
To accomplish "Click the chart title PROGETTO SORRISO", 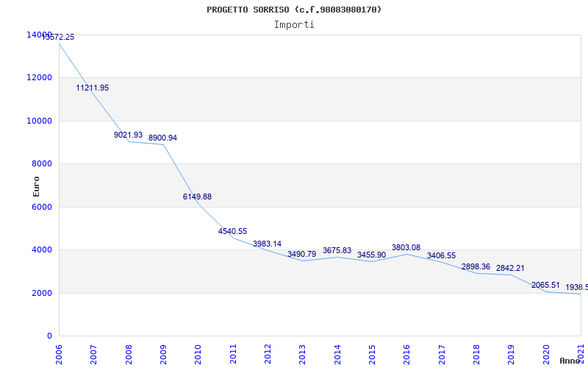I will coord(294,10).
